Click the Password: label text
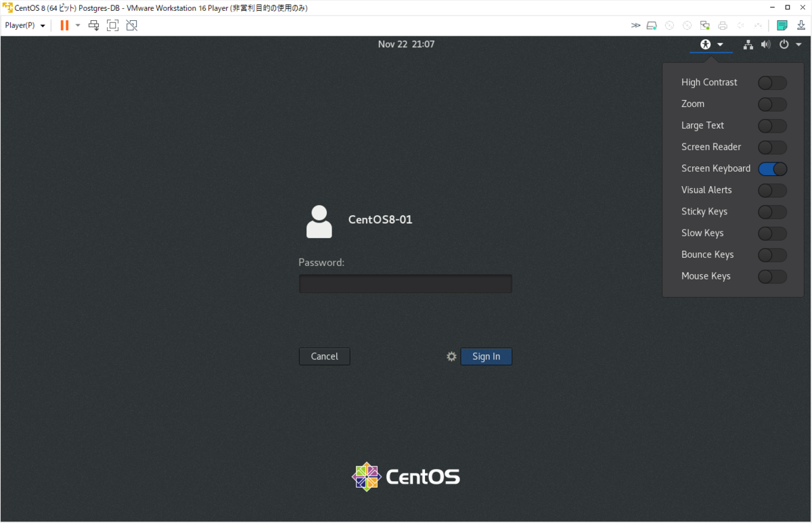 (x=321, y=263)
